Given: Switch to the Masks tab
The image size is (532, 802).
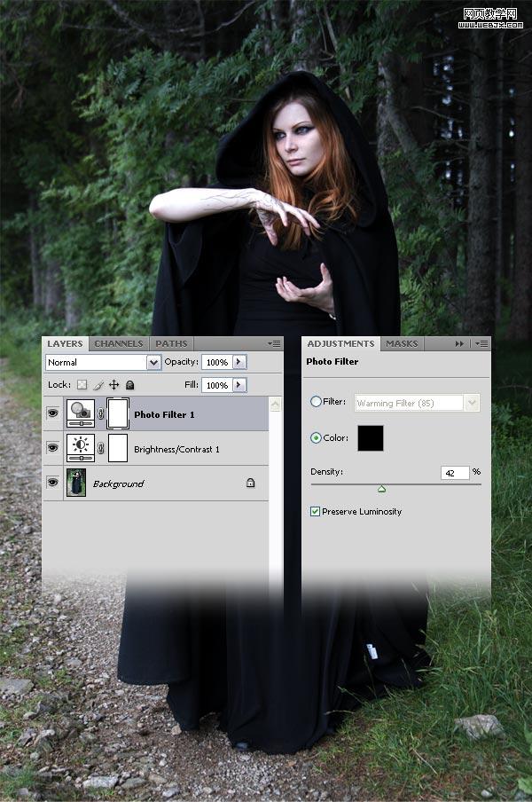Looking at the screenshot, I should pyautogui.click(x=402, y=343).
